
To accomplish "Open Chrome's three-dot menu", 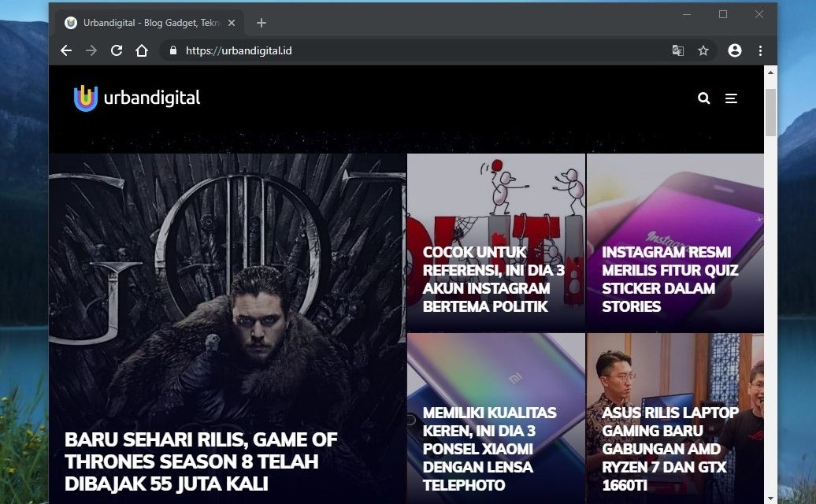I will pyautogui.click(x=760, y=50).
